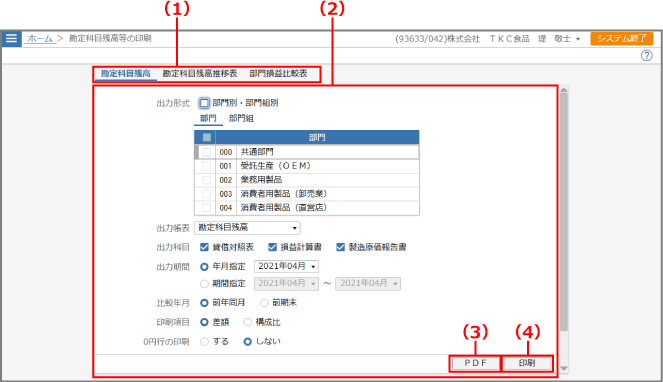Open the 年月指定 month dropdown
Image resolution: width=663 pixels, height=382 pixels.
coord(286,266)
